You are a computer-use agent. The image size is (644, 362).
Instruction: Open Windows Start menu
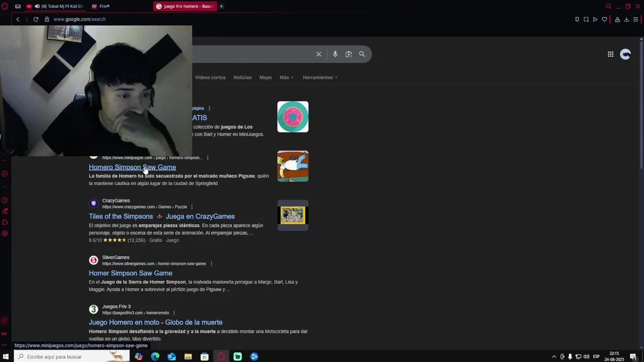[6, 356]
